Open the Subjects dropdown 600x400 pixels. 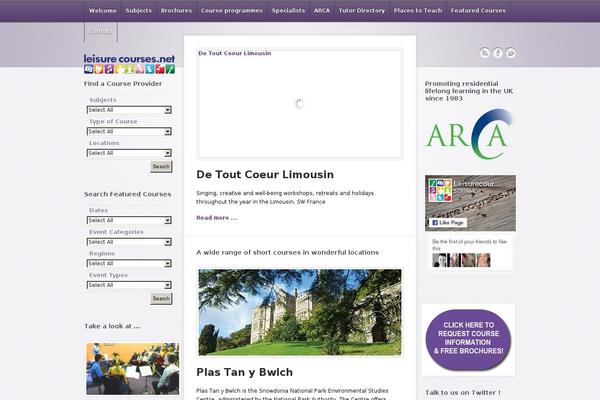pyautogui.click(x=129, y=110)
